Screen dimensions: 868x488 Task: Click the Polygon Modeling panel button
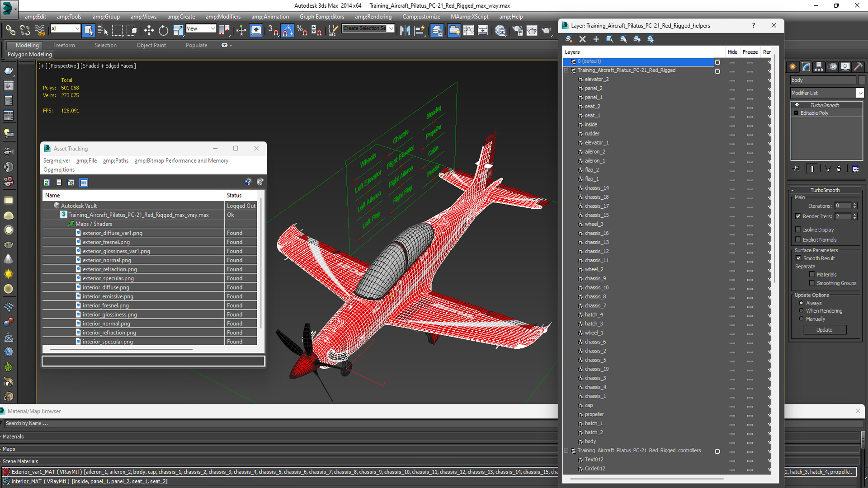tap(30, 54)
